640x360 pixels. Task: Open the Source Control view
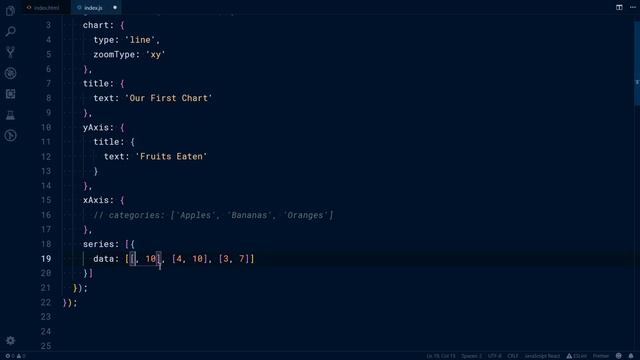click(x=11, y=52)
